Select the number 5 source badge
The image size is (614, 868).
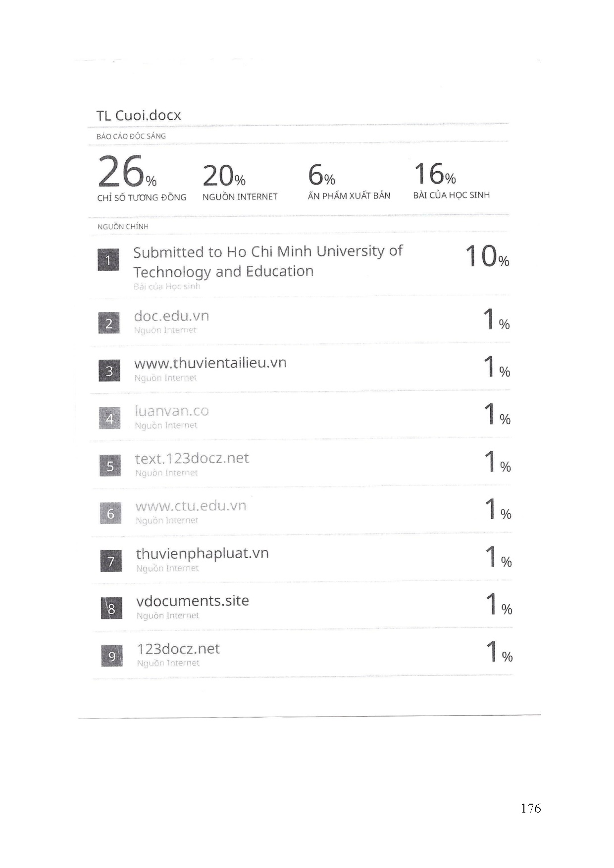[x=110, y=466]
